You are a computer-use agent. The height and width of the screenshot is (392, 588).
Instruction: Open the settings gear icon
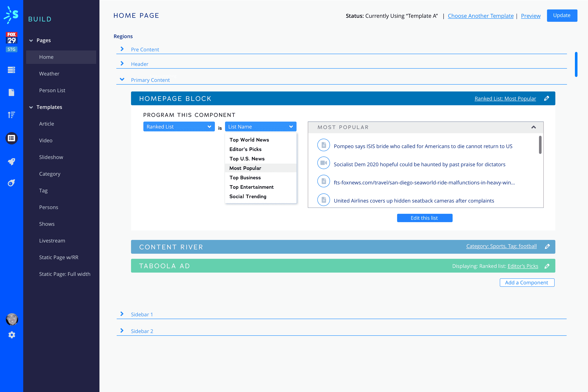point(12,335)
